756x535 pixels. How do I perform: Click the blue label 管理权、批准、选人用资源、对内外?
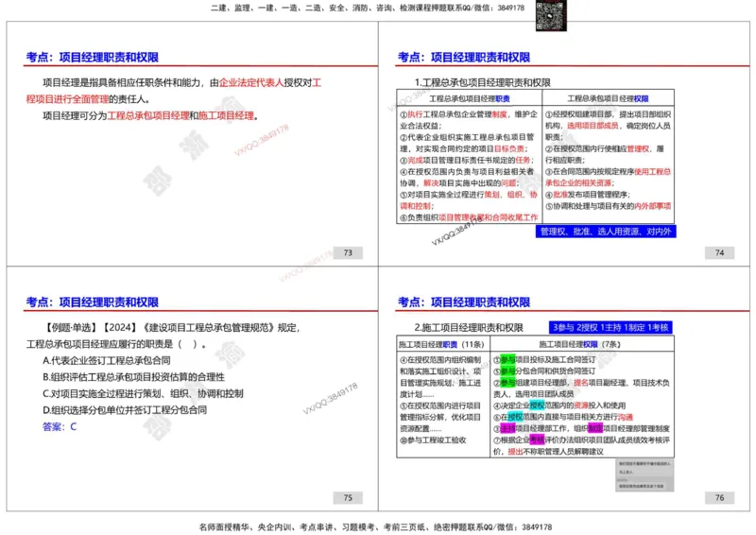606,232
